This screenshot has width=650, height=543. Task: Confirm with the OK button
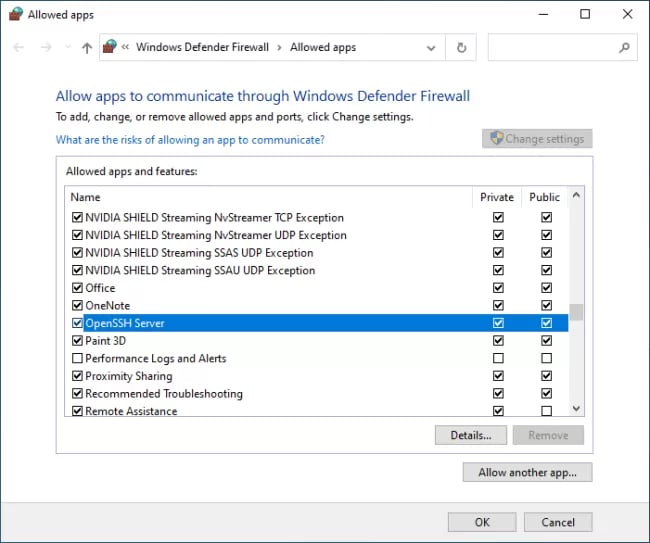[x=482, y=522]
